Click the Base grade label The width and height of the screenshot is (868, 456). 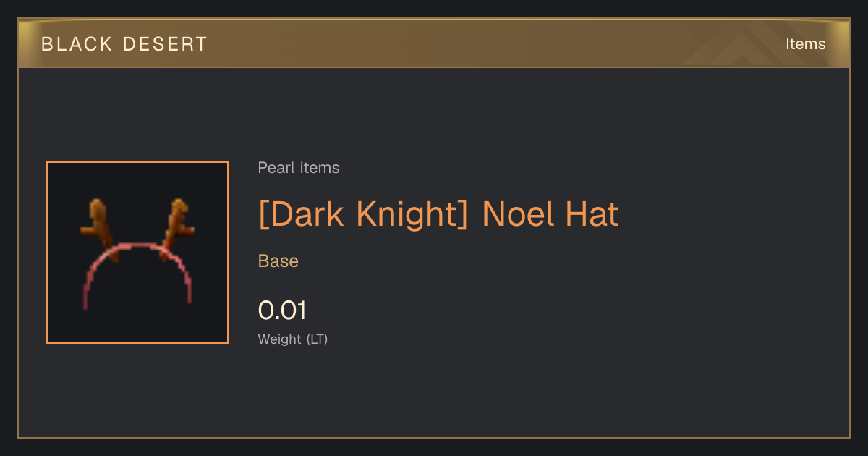[x=278, y=261]
